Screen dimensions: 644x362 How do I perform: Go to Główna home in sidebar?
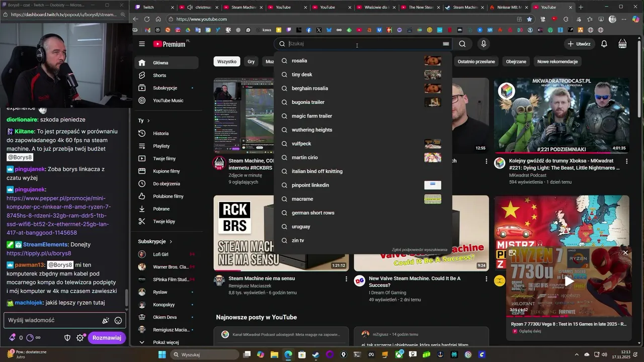[x=166, y=63]
